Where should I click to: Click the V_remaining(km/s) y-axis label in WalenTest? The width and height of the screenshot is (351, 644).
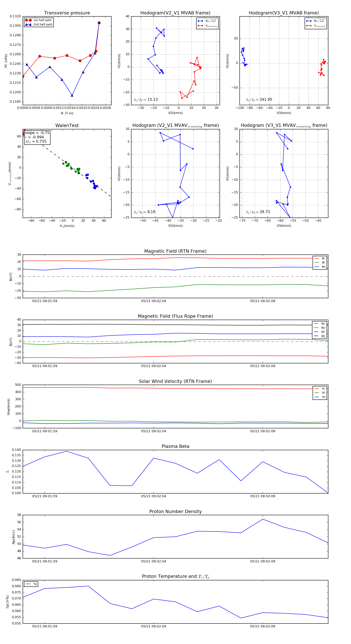coord(10,173)
